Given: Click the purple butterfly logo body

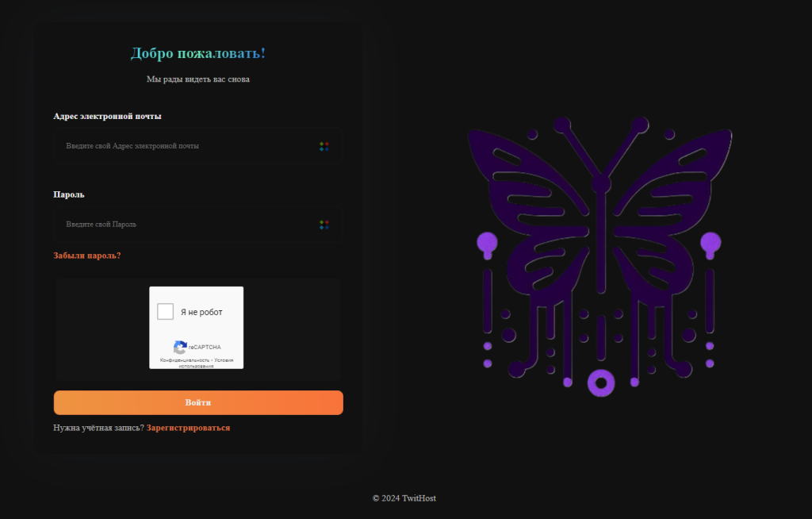Looking at the screenshot, I should coord(601,233).
